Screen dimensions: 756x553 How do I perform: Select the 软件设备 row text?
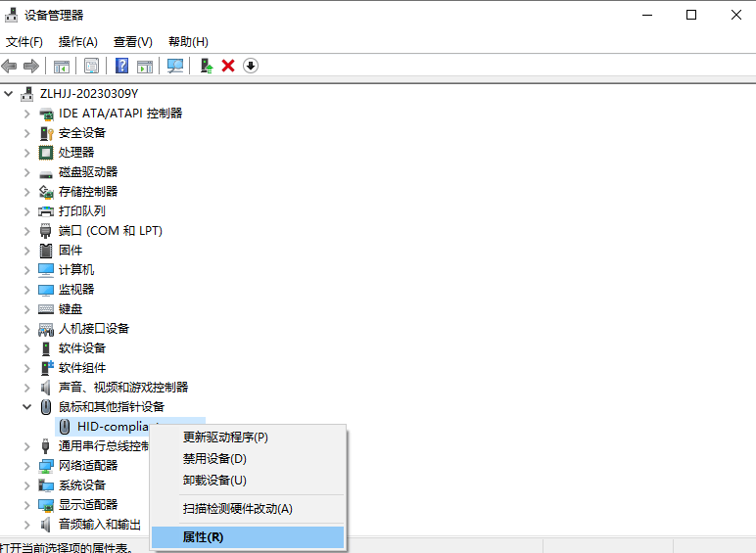coord(82,348)
